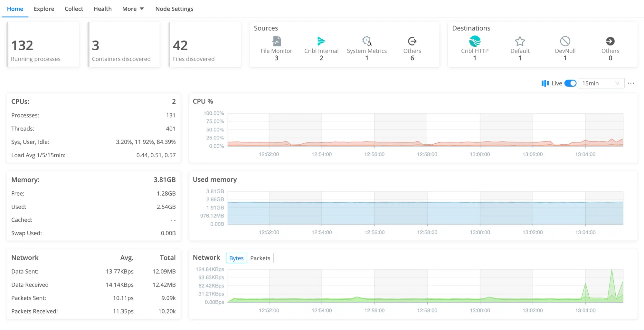The height and width of the screenshot is (330, 644).
Task: Open the Cribl HTTP destination icon
Action: point(475,41)
